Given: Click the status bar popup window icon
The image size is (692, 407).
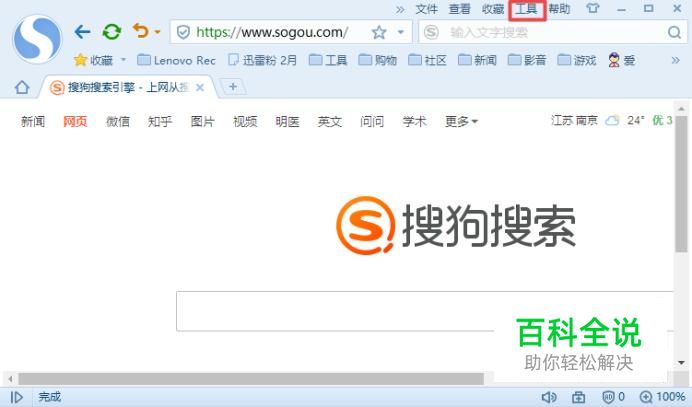Looking at the screenshot, I should click(x=579, y=397).
